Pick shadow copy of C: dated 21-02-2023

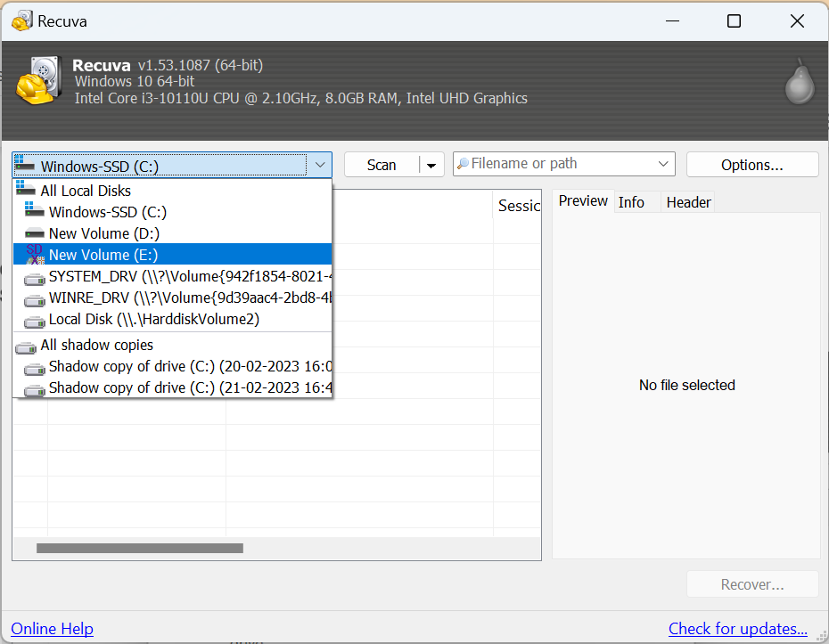[172, 387]
